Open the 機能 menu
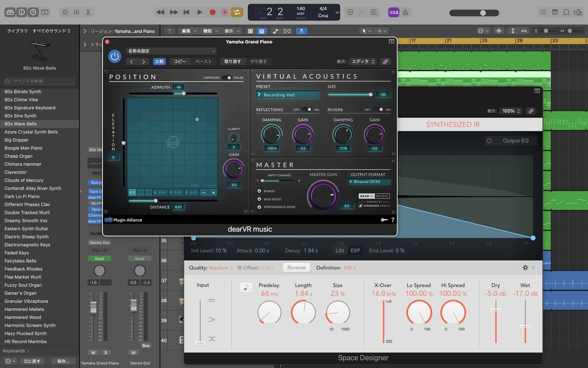 click(210, 31)
